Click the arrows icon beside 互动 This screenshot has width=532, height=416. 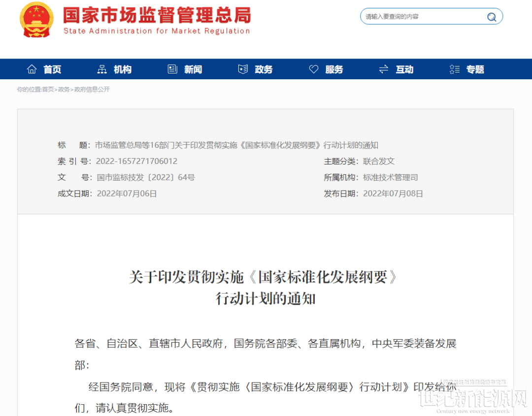point(384,69)
